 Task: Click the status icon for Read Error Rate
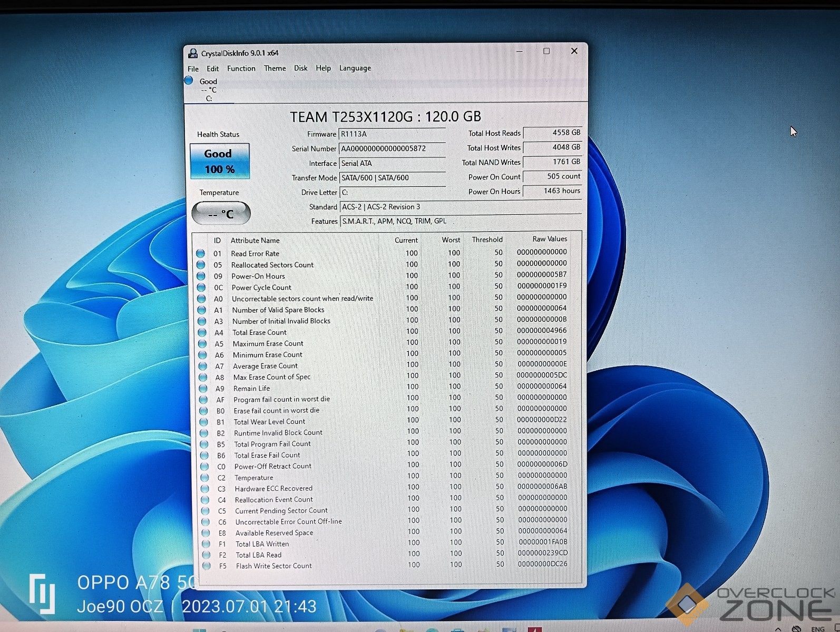(201, 253)
